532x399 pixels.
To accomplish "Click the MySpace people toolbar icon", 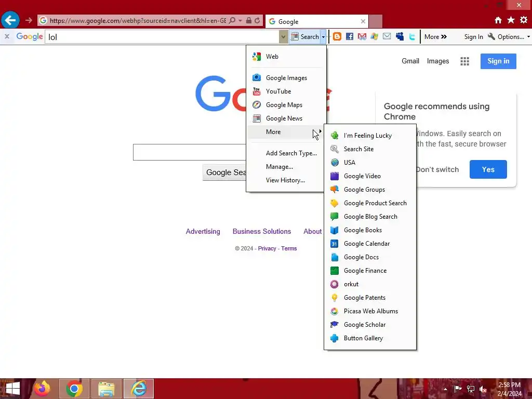I will pyautogui.click(x=400, y=36).
